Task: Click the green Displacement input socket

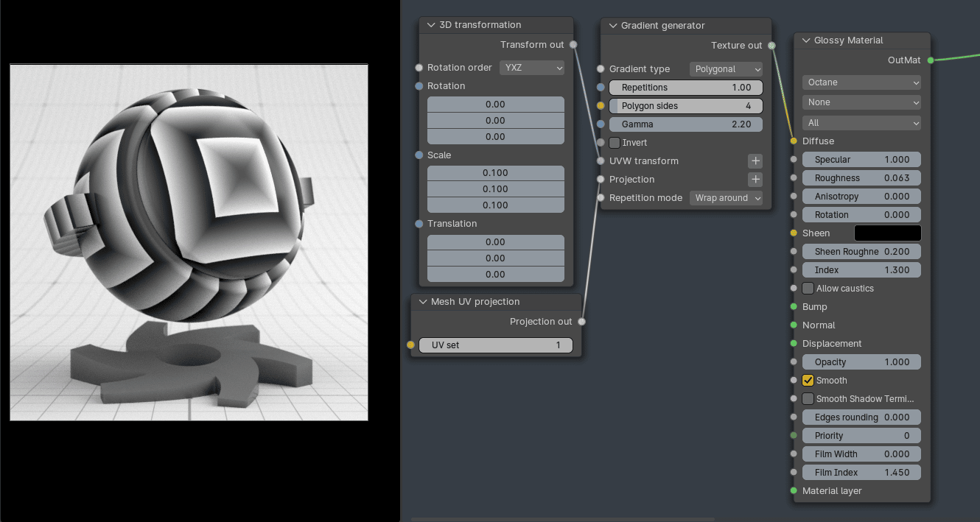Action: tap(794, 344)
